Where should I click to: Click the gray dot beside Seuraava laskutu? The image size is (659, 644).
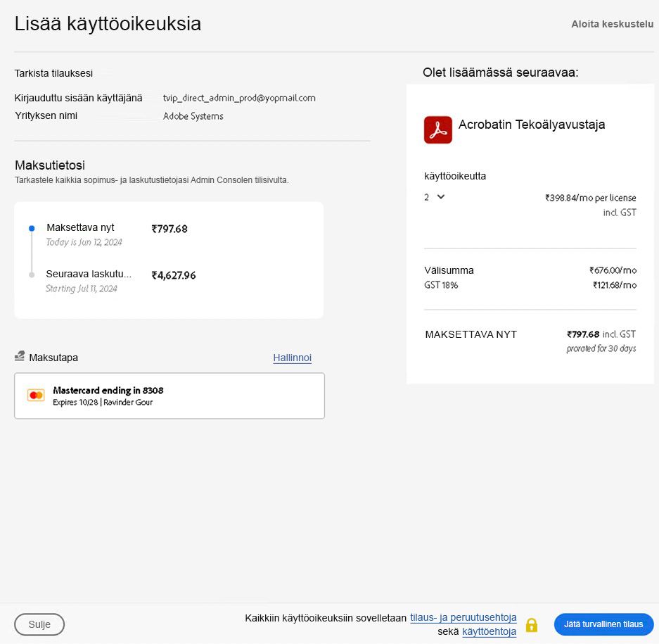(30, 275)
